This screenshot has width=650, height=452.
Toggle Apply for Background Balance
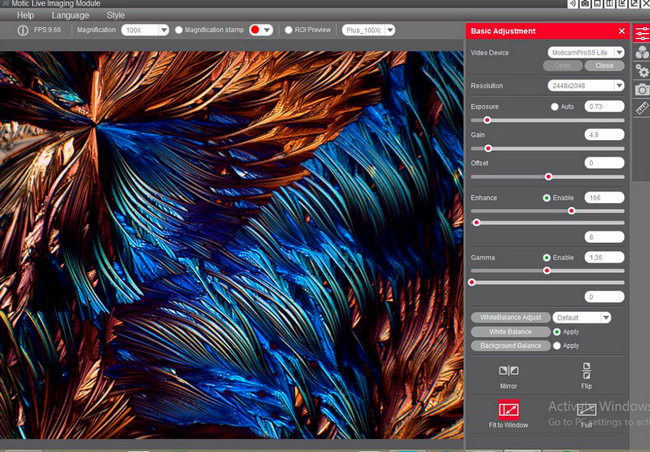(556, 346)
